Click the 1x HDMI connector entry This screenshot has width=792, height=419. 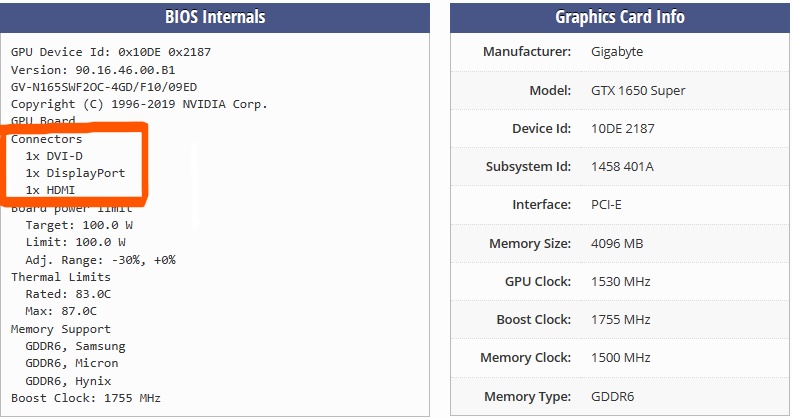coord(50,190)
